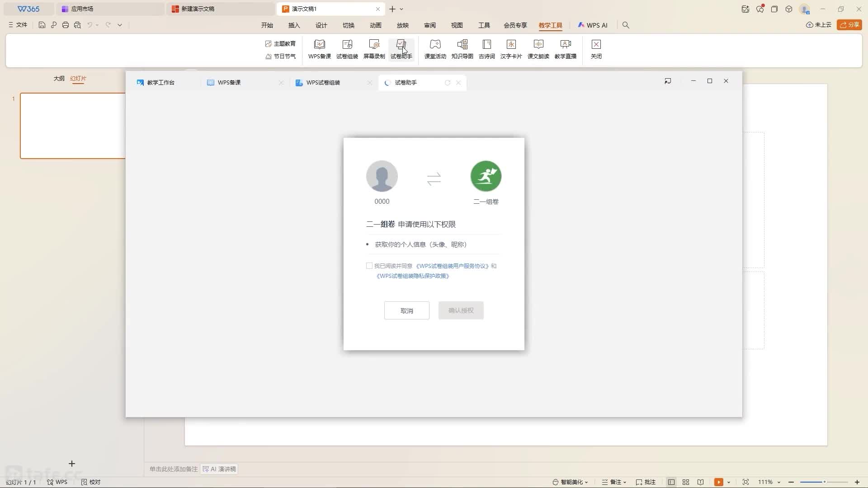Switch to slide sorter grid view
This screenshot has width=868, height=488.
(686, 482)
